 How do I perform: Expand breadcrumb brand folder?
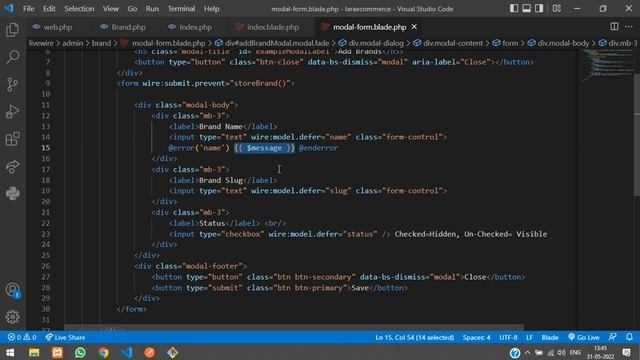pos(101,43)
